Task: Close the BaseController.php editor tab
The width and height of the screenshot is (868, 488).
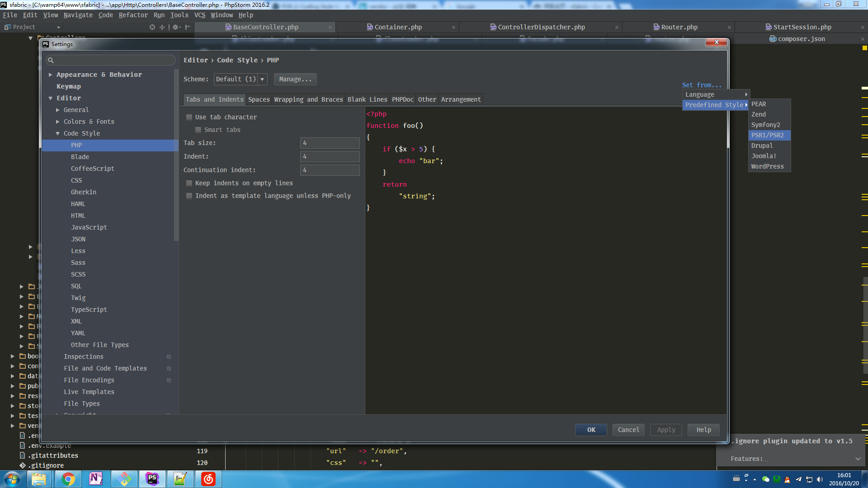Action: click(330, 28)
